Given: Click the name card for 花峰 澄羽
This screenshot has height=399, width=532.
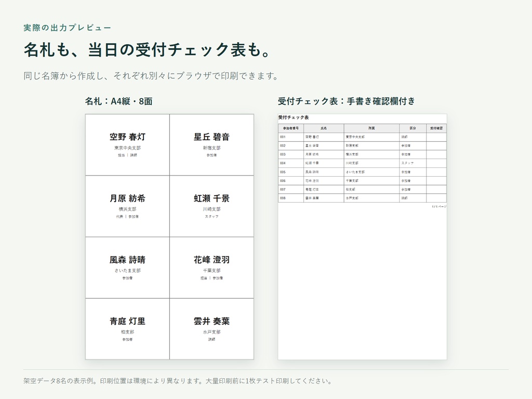Looking at the screenshot, I should point(212,268).
